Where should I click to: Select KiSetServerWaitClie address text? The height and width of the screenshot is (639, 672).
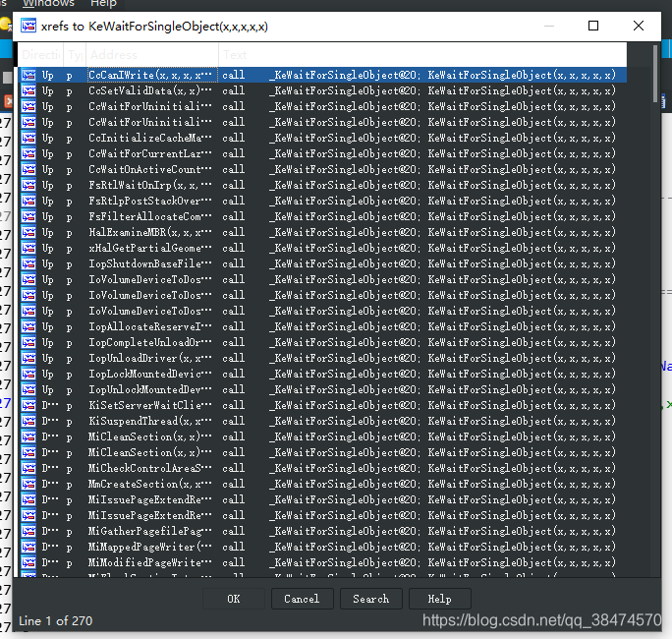pos(150,405)
